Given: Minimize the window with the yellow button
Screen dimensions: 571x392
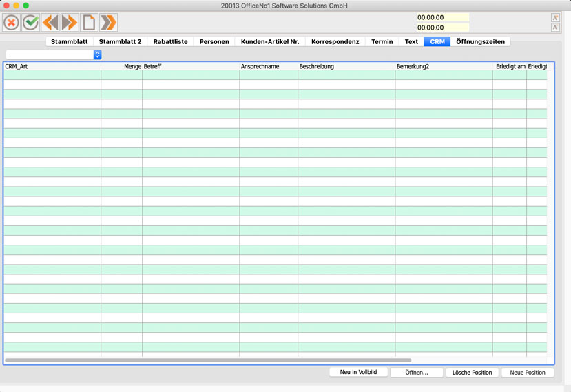Looking at the screenshot, I should 16,6.
